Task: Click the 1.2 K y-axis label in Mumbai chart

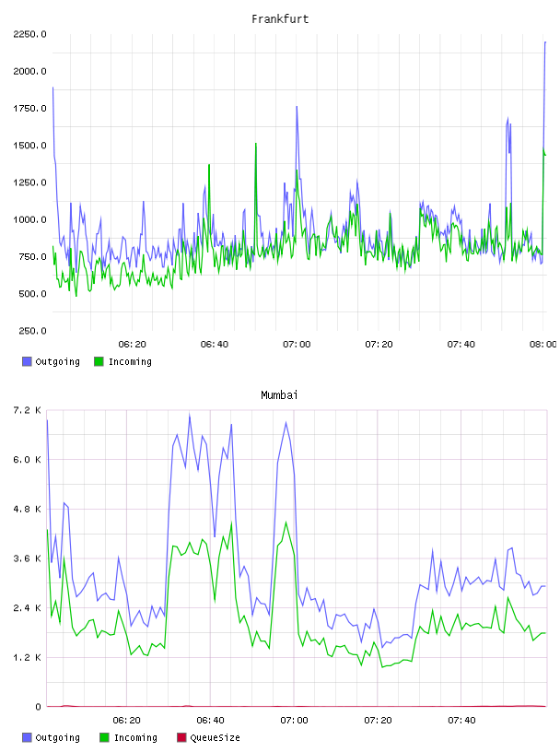Action: pos(28,657)
